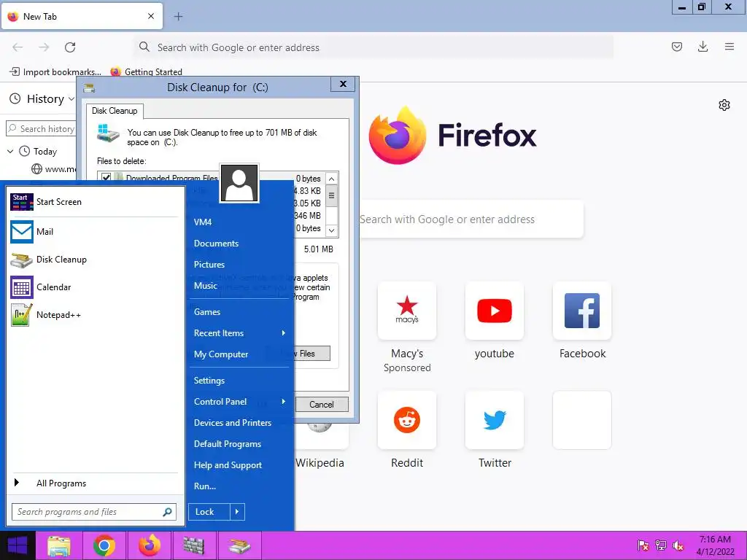The width and height of the screenshot is (747, 560).
Task: Cancel the Disk Cleanup dialog
Action: tap(322, 404)
